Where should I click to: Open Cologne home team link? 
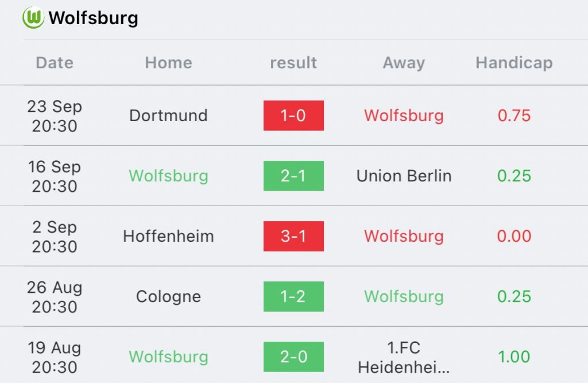pyautogui.click(x=168, y=296)
